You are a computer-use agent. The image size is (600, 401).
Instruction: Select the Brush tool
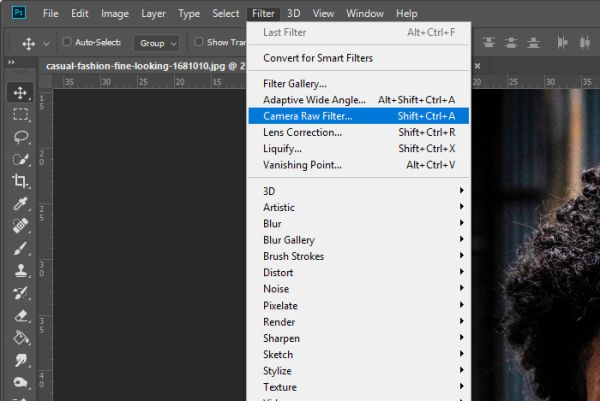pos(20,248)
